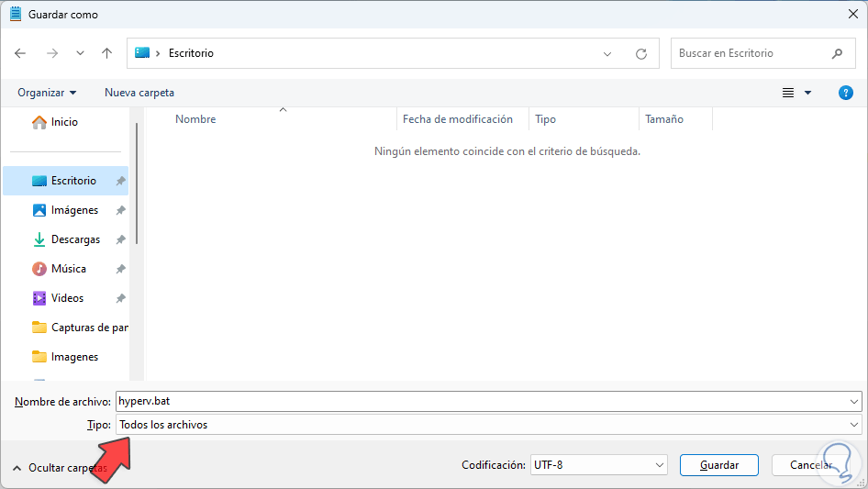Expand the address bar history dropdown
The width and height of the screenshot is (868, 489).
607,54
